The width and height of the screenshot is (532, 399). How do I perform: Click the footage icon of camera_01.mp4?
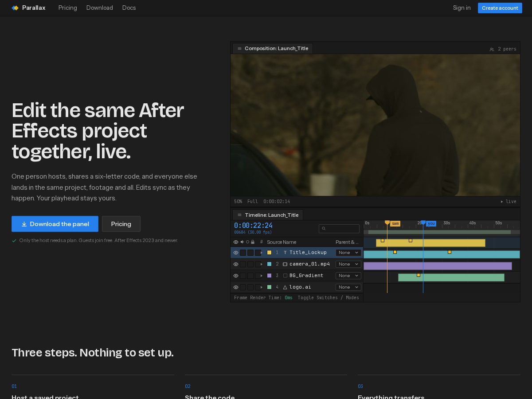[x=285, y=264]
